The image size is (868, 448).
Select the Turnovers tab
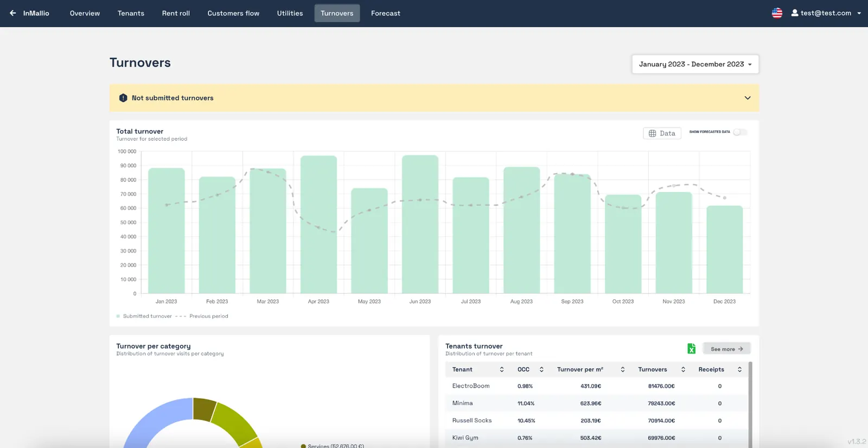pyautogui.click(x=337, y=13)
